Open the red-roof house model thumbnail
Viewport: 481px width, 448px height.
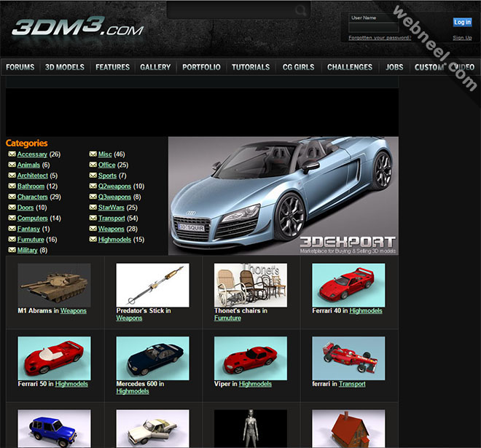(x=348, y=428)
